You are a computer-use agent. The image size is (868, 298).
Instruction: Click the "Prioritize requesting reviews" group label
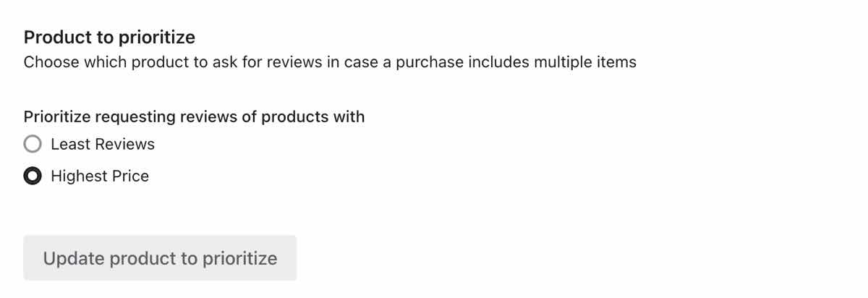[x=194, y=116]
